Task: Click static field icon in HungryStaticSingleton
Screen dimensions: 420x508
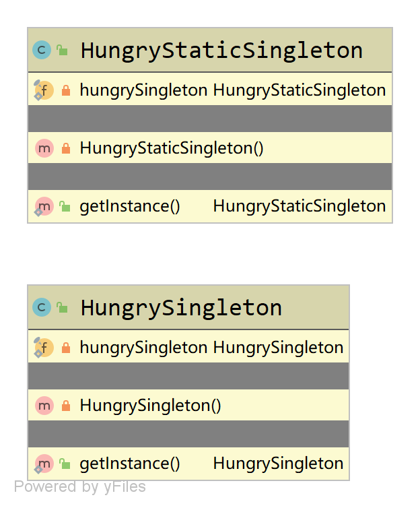Action: [43, 90]
